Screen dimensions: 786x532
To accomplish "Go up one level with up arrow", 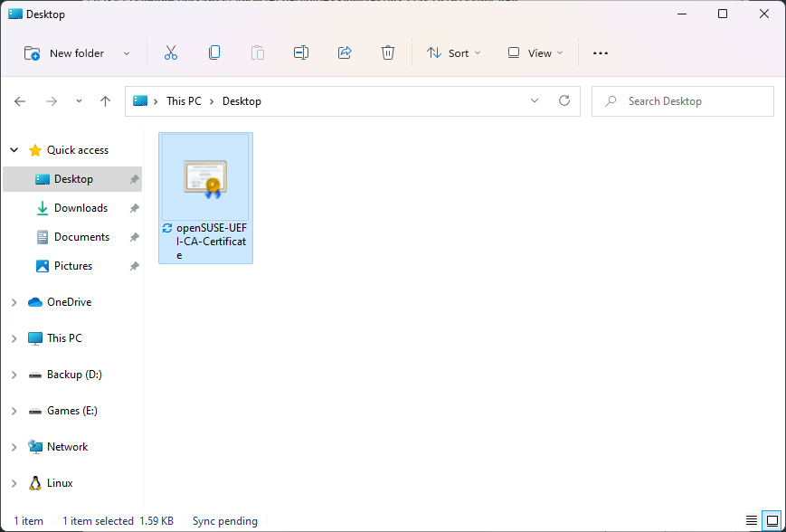I will [105, 101].
